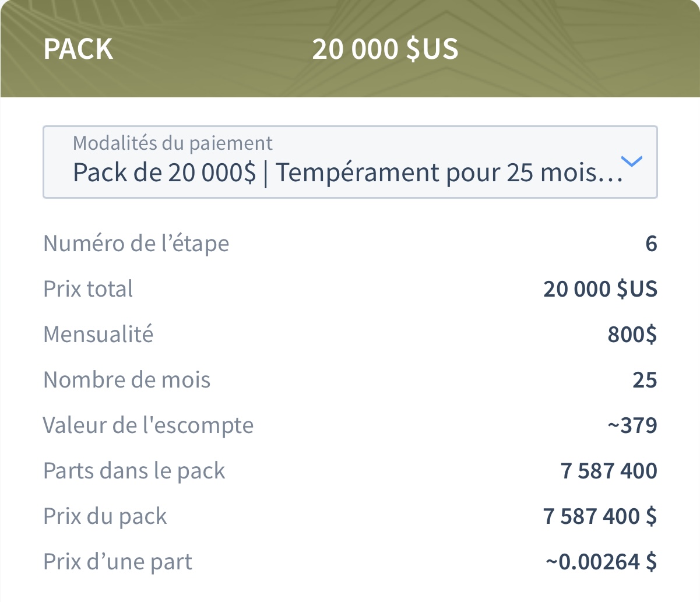Click the share price ~0.00264 $
Viewport: 700px width, 602px height.
point(601,562)
